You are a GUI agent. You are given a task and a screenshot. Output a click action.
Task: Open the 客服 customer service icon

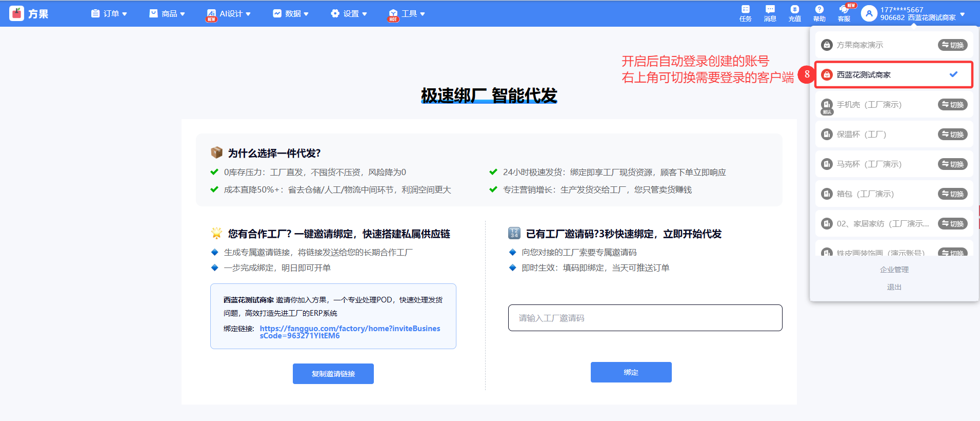coord(844,13)
